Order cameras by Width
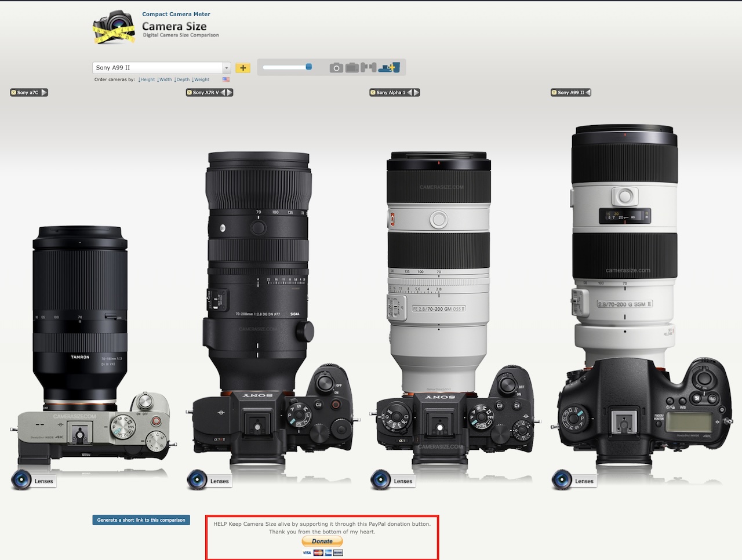The width and height of the screenshot is (742, 560). point(165,79)
